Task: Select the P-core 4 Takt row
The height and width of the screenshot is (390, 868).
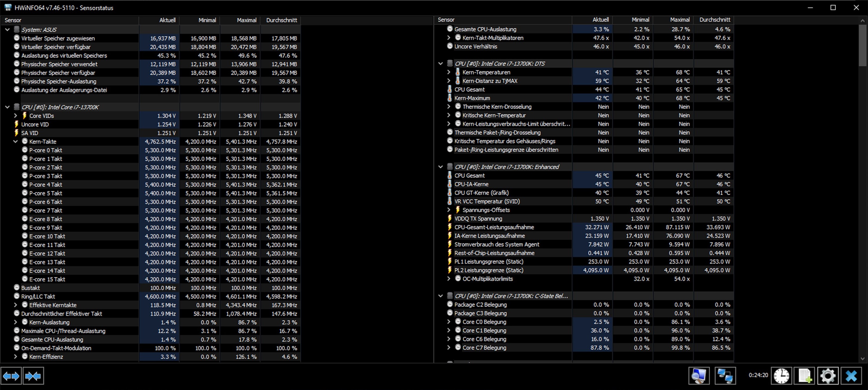Action: coord(151,184)
